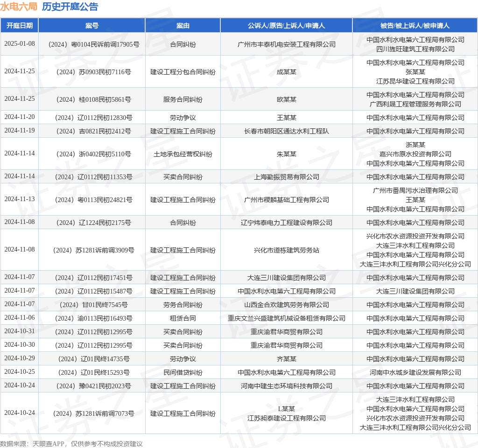Image resolution: width=478 pixels, height=448 pixels.
Task: Select the date 2024-11-06
Action: [20, 317]
